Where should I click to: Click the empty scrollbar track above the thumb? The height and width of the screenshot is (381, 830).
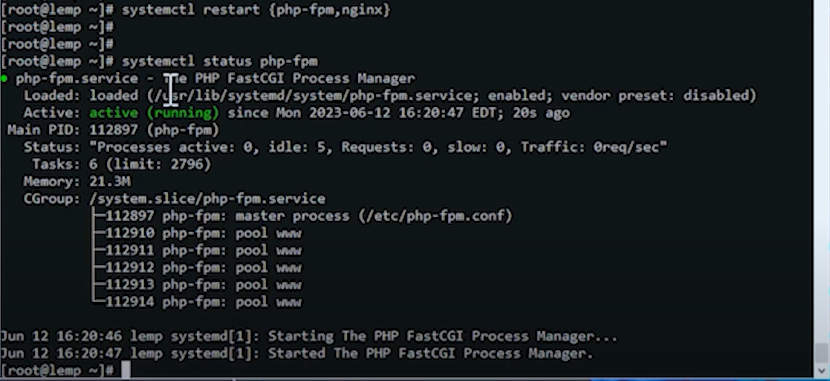(x=821, y=171)
